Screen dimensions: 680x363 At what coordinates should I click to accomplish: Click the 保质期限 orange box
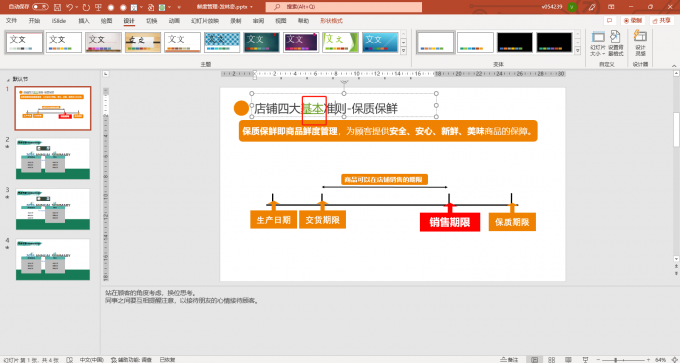pyautogui.click(x=512, y=222)
